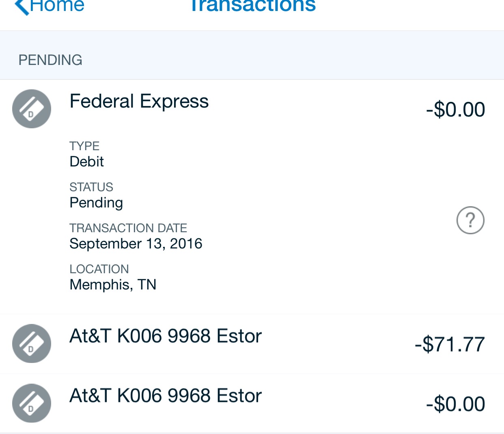Select the Pending status value
This screenshot has width=504, height=434.
click(x=96, y=203)
